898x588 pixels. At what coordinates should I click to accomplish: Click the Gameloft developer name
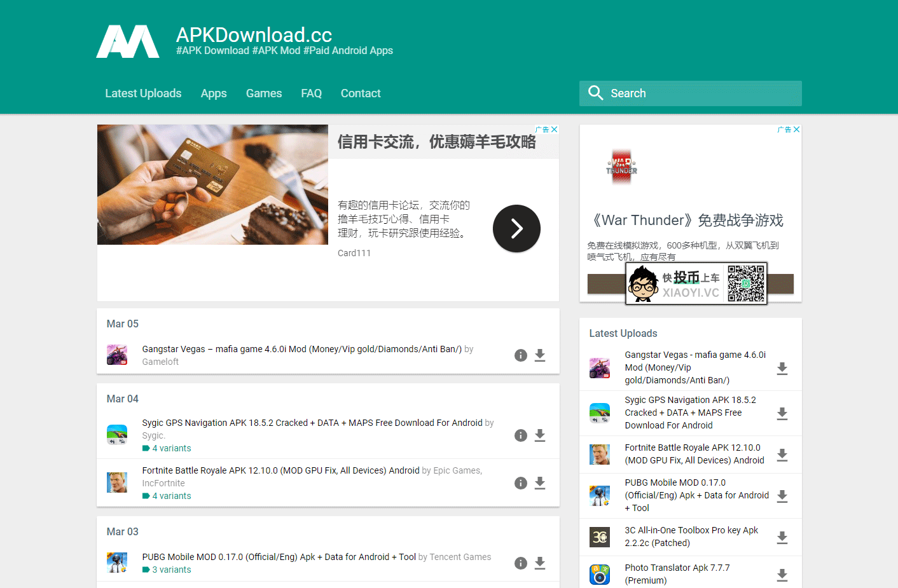point(160,362)
